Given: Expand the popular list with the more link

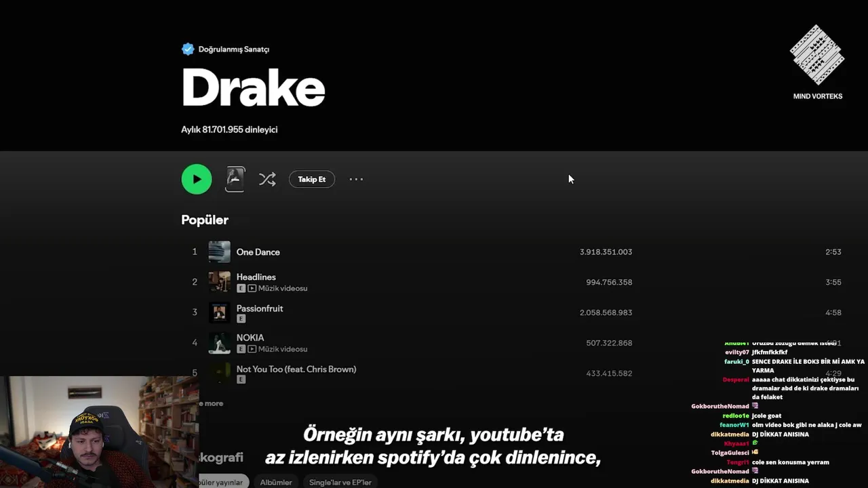Looking at the screenshot, I should coord(211,403).
